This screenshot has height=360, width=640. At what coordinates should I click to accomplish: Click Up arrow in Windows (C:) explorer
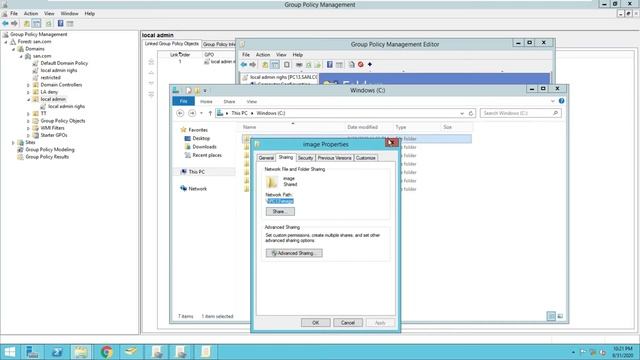[210, 113]
